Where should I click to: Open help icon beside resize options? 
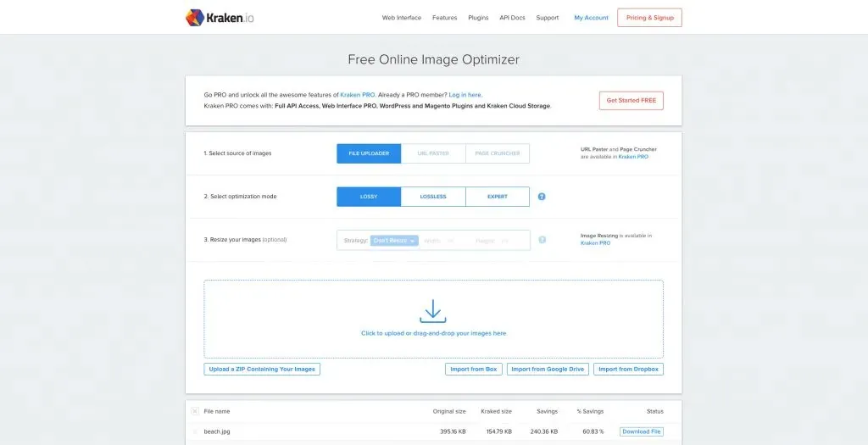click(542, 240)
